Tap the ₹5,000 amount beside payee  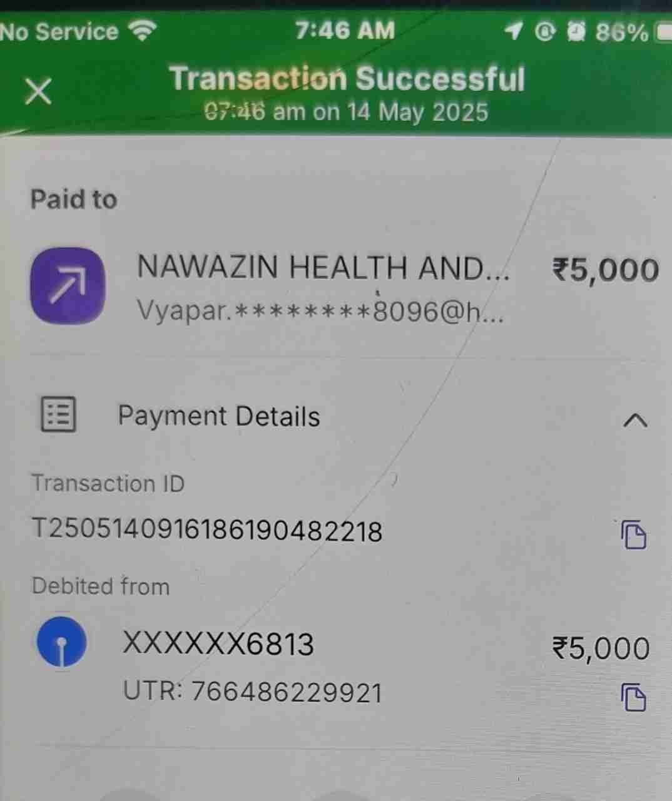605,270
